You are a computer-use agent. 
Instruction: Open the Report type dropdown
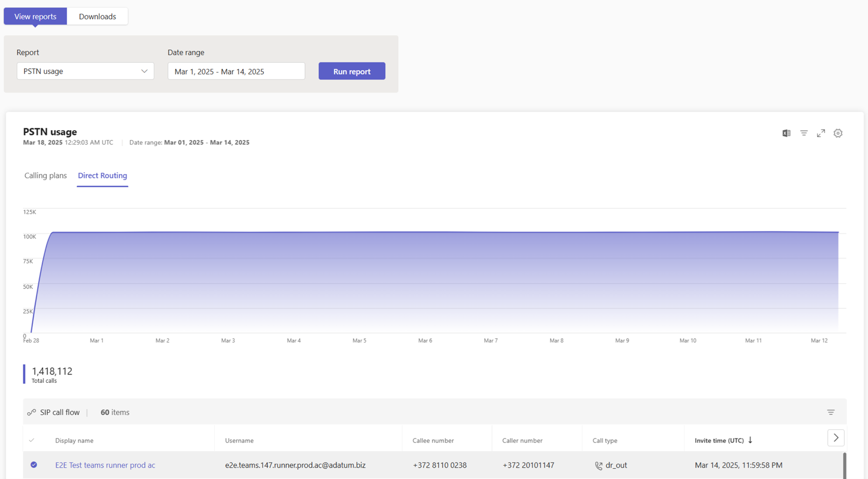point(85,71)
